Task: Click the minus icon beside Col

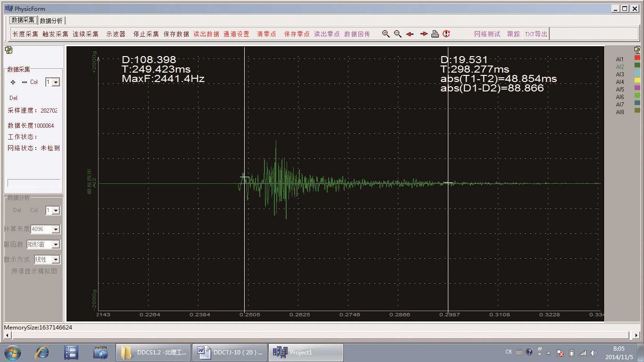Action: pyautogui.click(x=25, y=82)
